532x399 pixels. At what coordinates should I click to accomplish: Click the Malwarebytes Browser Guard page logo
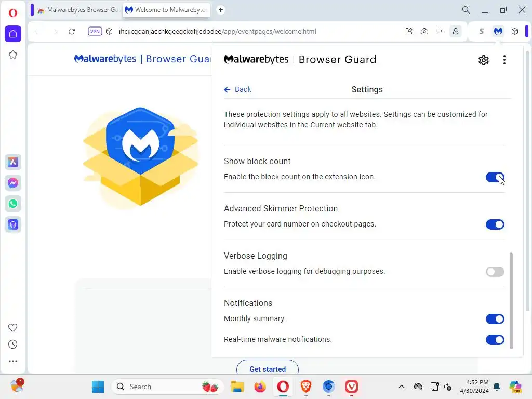point(142,59)
